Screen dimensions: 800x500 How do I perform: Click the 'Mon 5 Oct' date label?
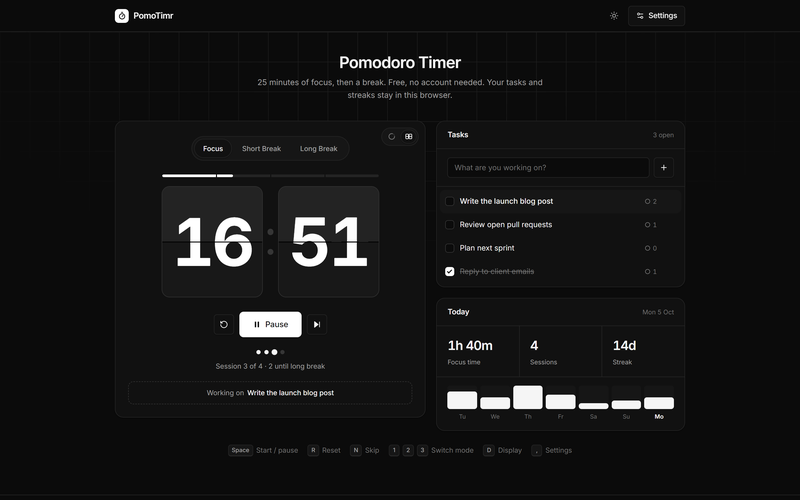[658, 312]
